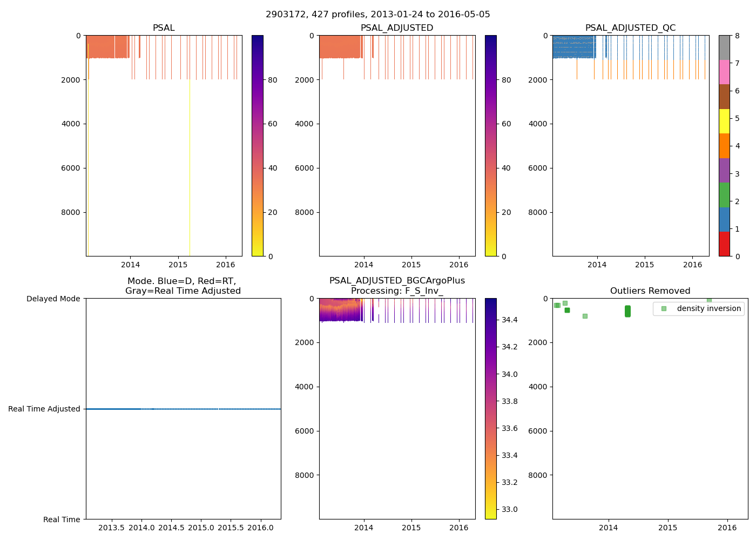Screen dimensions: 756x540
Task: Click the Delayed Mode axis label
Action: click(x=53, y=299)
